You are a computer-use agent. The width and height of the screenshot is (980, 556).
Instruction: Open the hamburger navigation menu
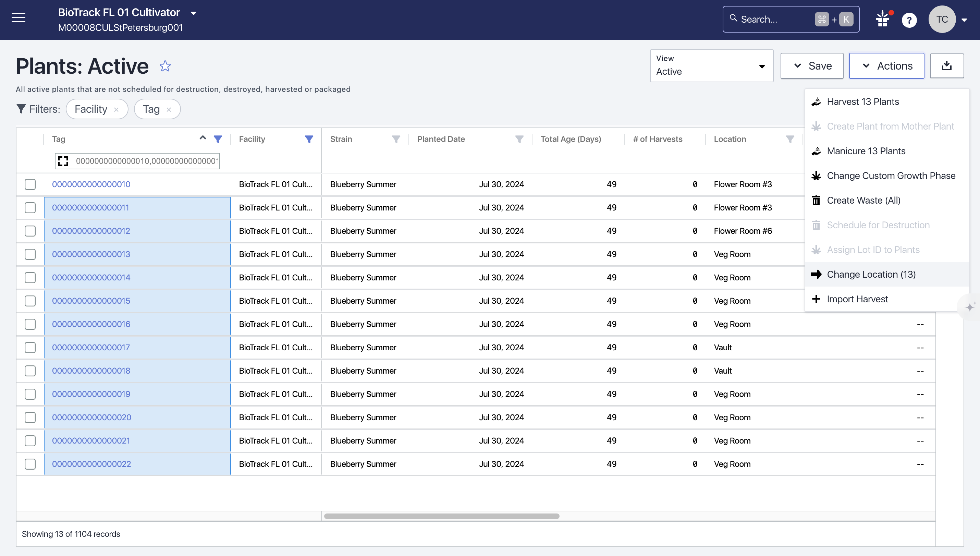click(18, 17)
